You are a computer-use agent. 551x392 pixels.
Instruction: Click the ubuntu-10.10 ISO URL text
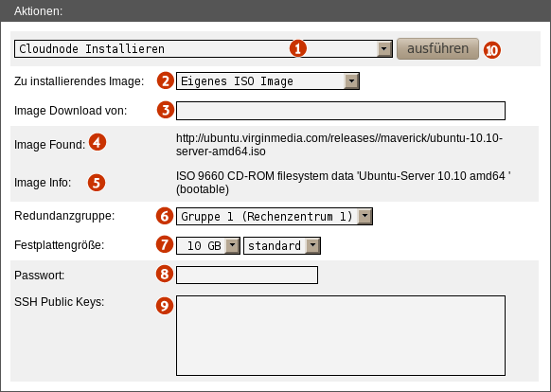339,145
